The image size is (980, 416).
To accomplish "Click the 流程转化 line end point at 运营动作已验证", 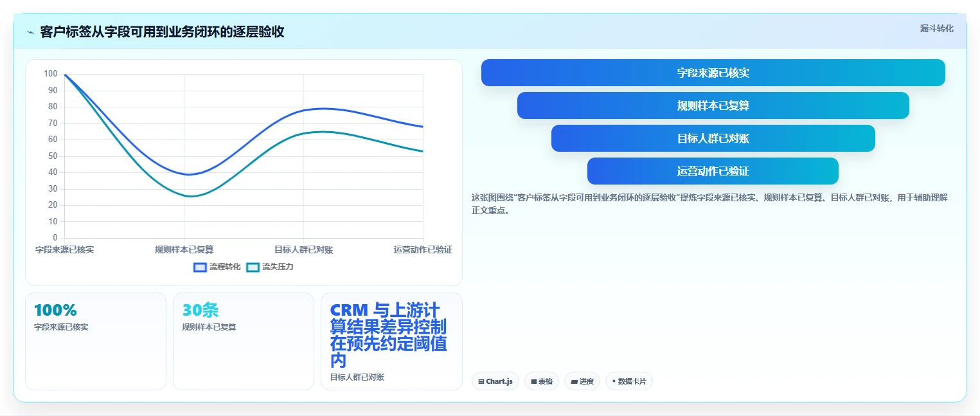I will (x=423, y=127).
